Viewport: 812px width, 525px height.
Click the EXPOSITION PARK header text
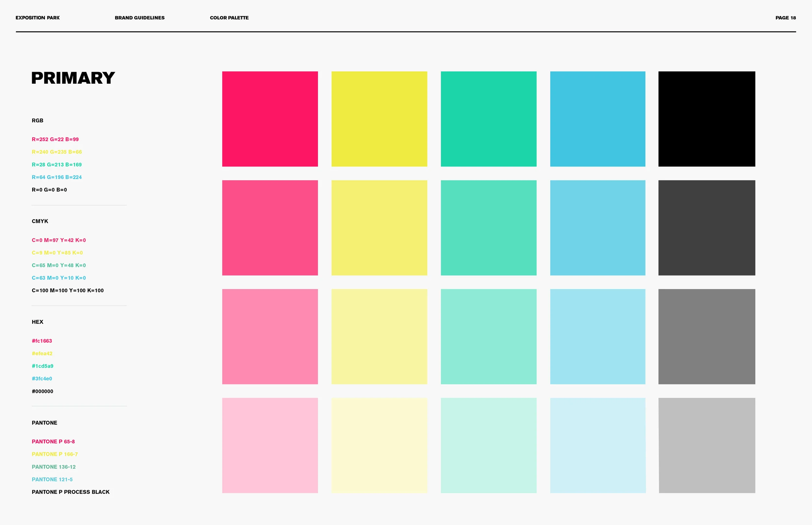(37, 18)
